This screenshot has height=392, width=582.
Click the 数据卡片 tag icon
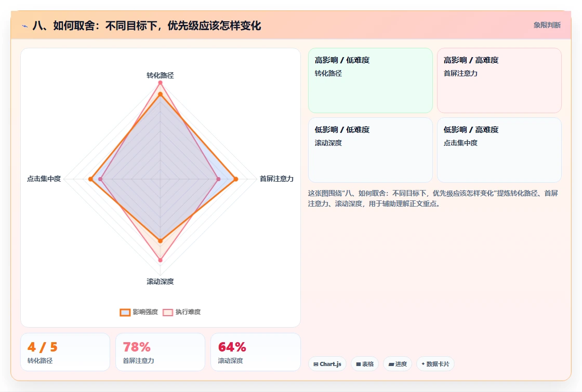[423, 364]
